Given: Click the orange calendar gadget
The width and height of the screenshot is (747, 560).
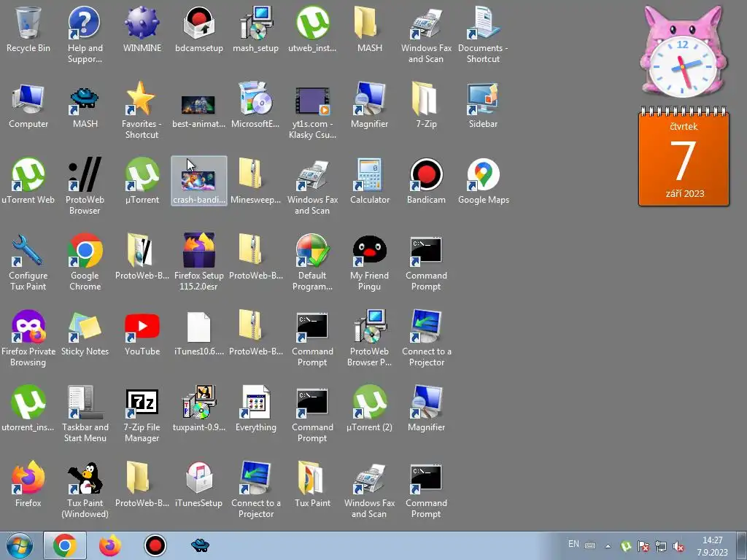Looking at the screenshot, I should pos(684,157).
